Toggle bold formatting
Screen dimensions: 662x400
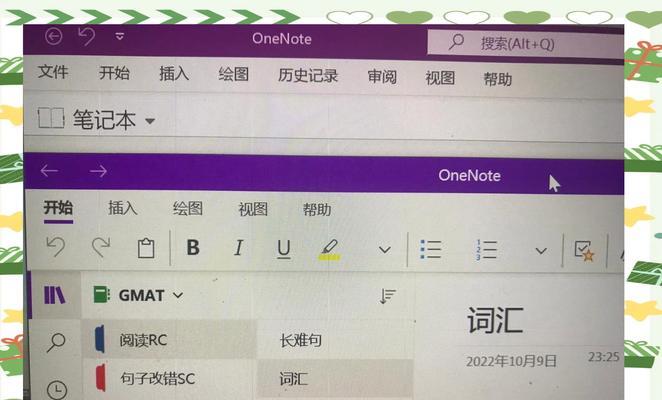click(193, 248)
